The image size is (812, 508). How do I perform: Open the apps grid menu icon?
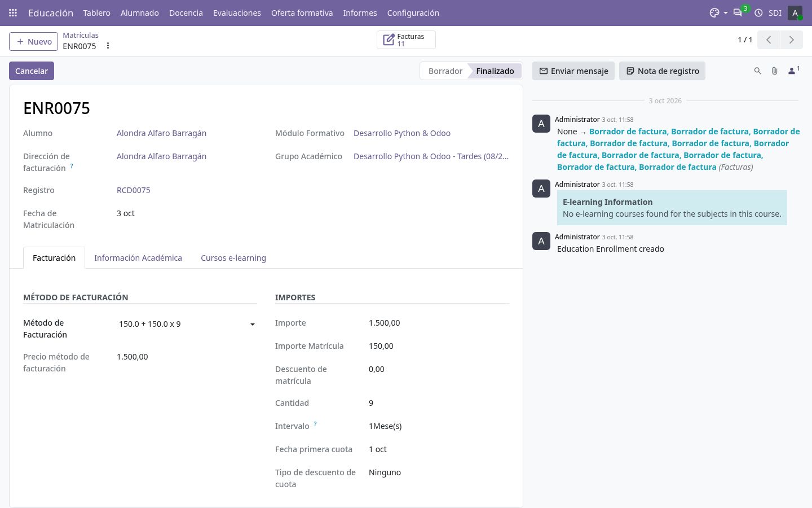(13, 13)
